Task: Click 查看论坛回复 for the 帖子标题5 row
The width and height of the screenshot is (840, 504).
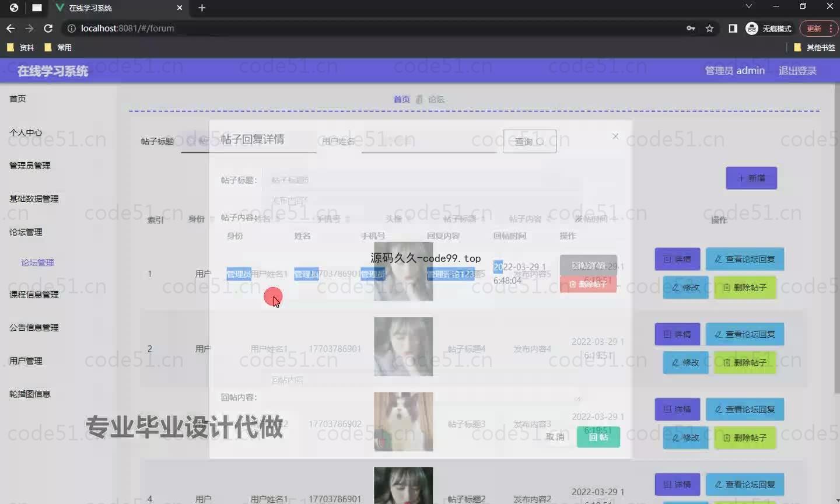Action: 745,259
